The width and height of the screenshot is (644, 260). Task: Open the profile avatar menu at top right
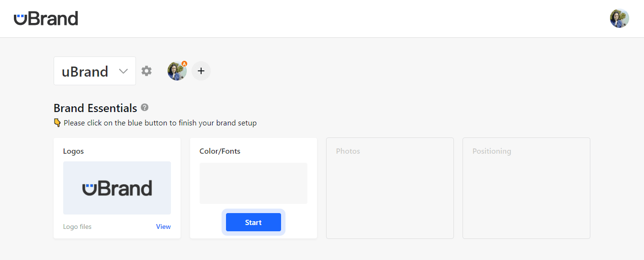click(619, 18)
